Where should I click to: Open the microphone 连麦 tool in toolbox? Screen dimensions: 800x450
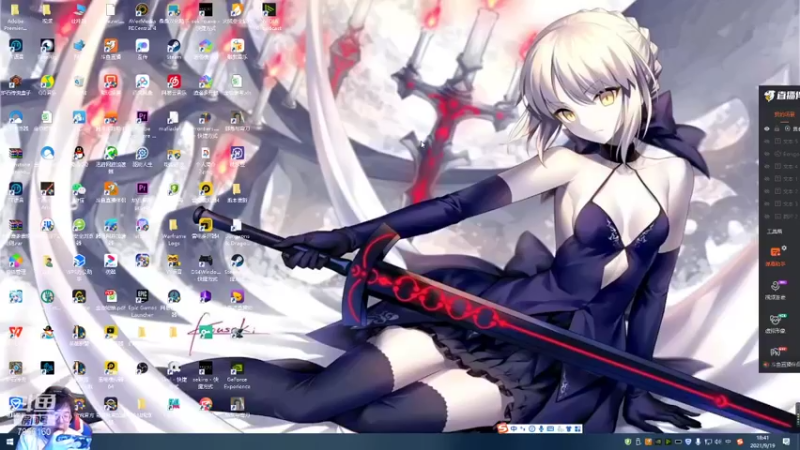pos(776,290)
